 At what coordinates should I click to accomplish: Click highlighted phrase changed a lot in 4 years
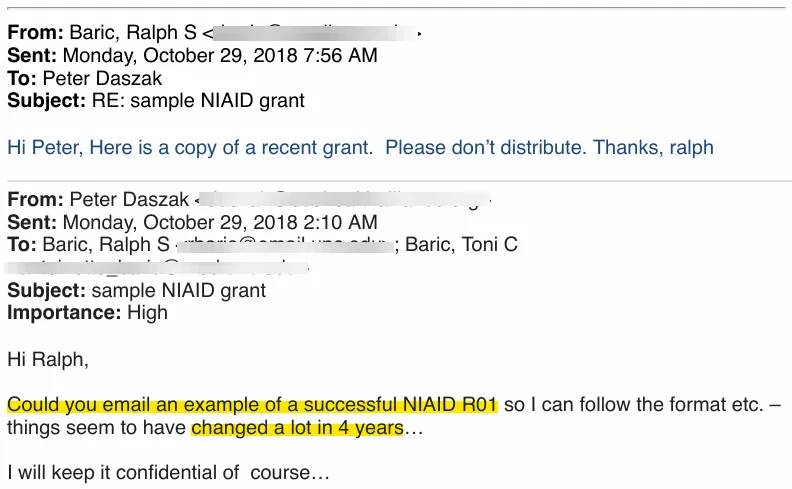coord(297,428)
